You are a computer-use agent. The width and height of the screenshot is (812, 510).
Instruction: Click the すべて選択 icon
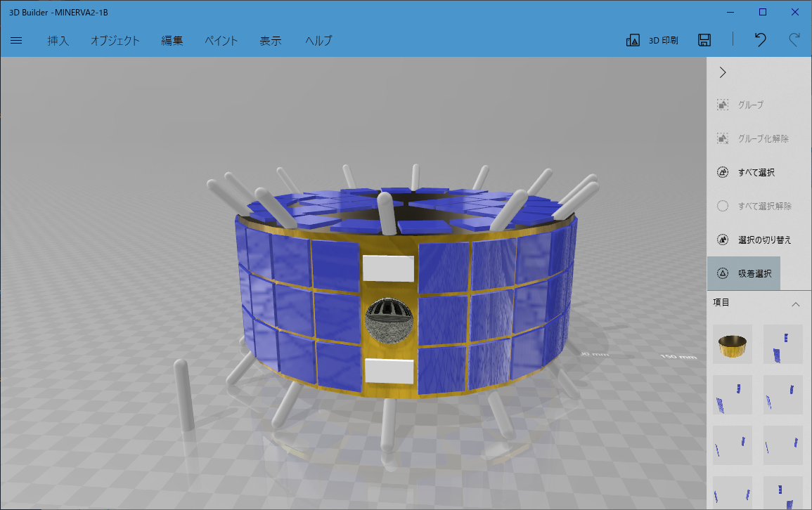(x=723, y=172)
